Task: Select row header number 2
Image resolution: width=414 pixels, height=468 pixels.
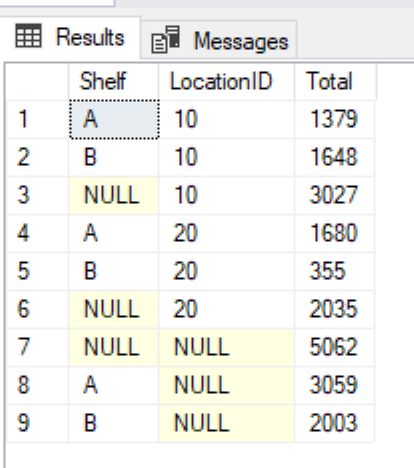Action: click(37, 157)
